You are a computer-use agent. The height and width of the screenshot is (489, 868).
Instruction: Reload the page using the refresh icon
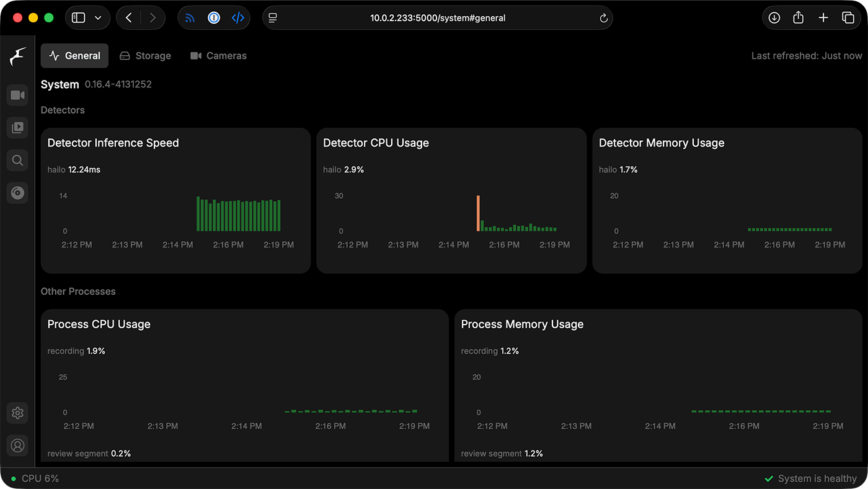coord(603,18)
